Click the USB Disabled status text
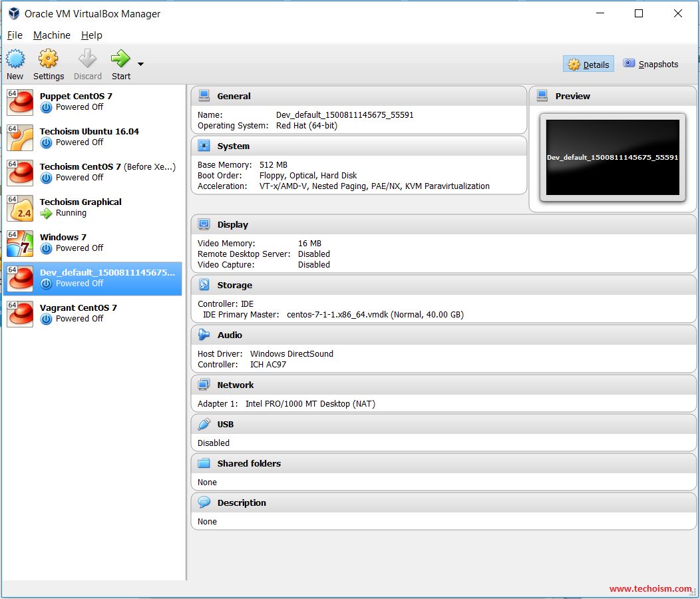700x599 pixels. [x=214, y=443]
